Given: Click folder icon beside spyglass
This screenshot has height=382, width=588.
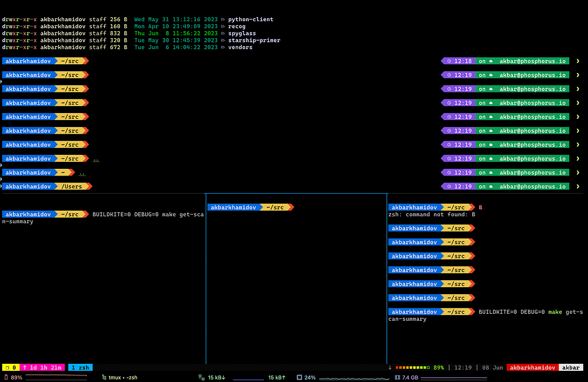Looking at the screenshot, I should [x=223, y=34].
